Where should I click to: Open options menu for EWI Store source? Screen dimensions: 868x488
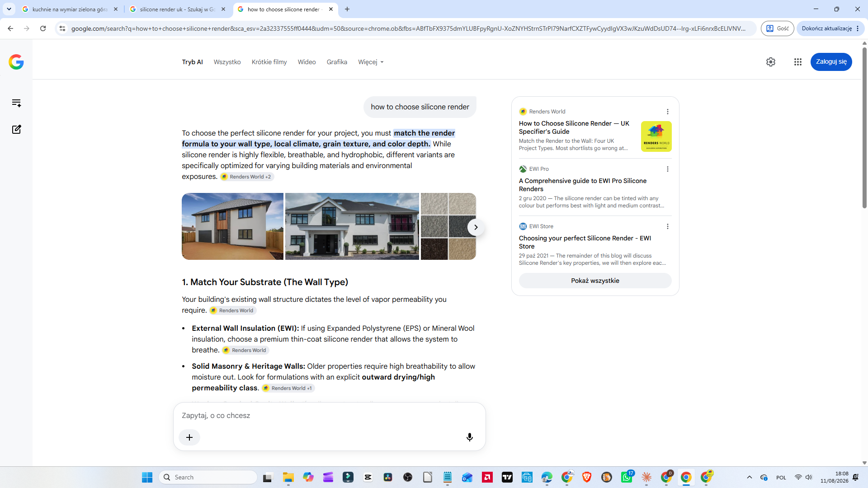(x=668, y=226)
